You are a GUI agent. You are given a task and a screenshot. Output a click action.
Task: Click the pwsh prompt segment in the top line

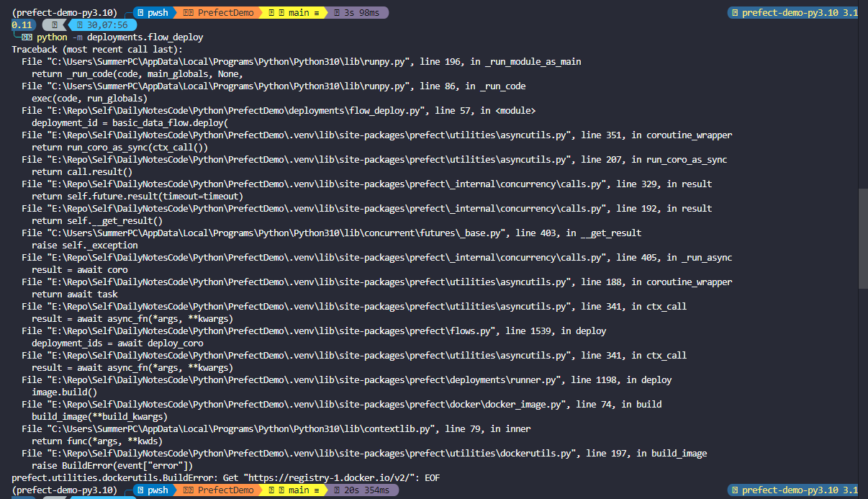[154, 12]
